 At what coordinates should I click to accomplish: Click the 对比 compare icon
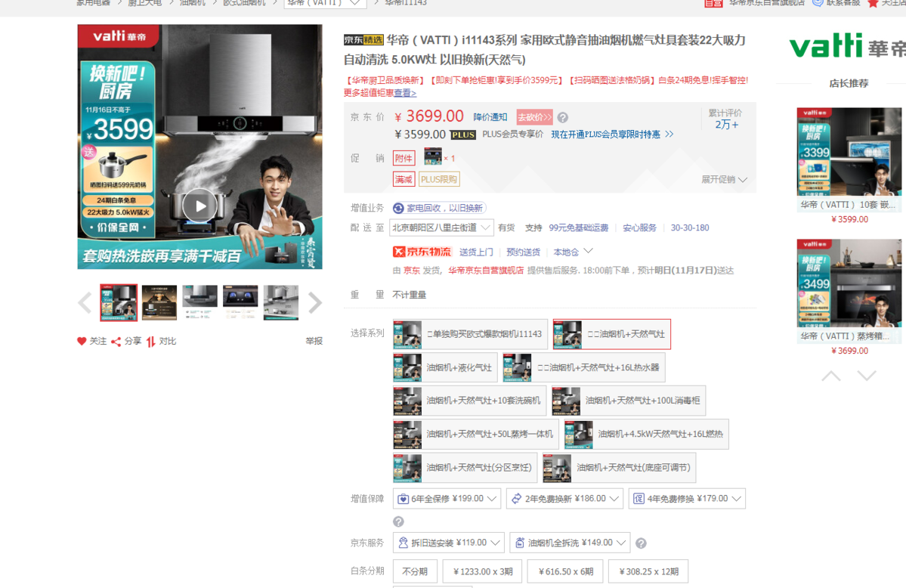click(x=151, y=342)
